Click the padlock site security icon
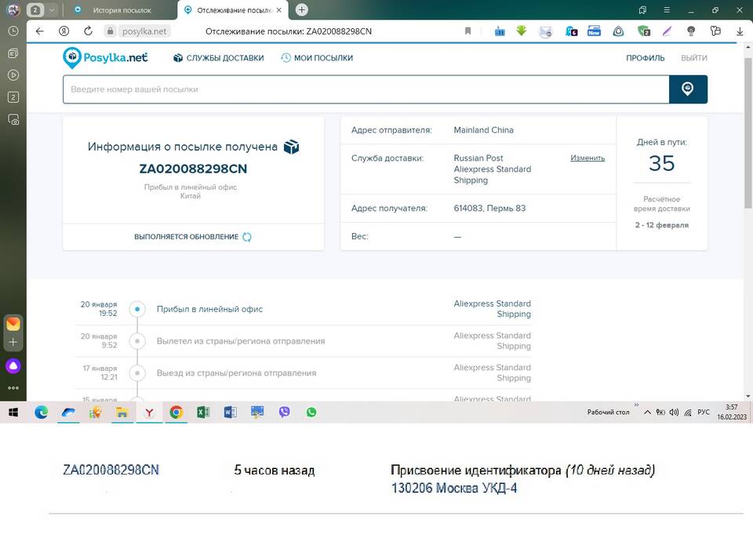 110,31
